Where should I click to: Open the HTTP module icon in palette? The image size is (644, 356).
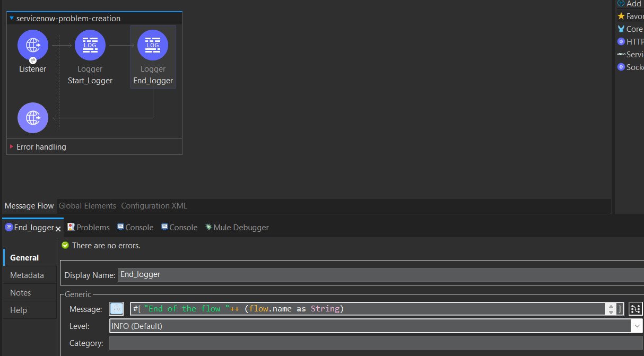pyautogui.click(x=621, y=42)
